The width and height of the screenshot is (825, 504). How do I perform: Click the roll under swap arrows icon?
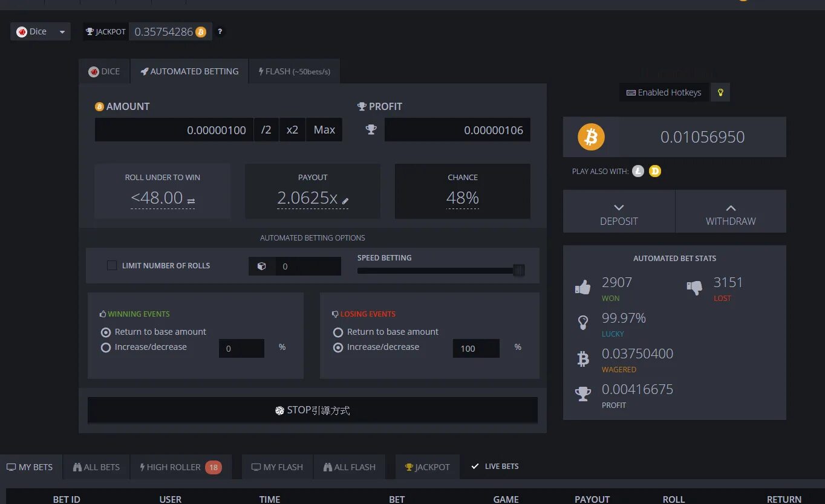tap(191, 201)
